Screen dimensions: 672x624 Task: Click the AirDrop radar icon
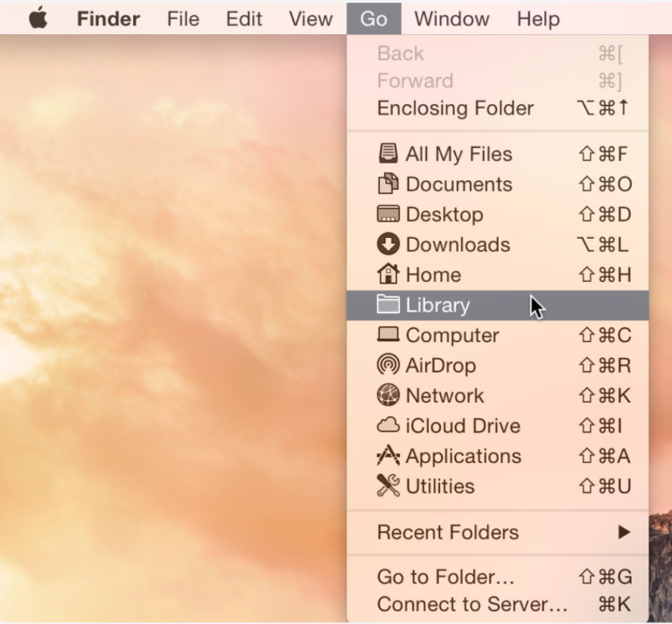pyautogui.click(x=388, y=365)
